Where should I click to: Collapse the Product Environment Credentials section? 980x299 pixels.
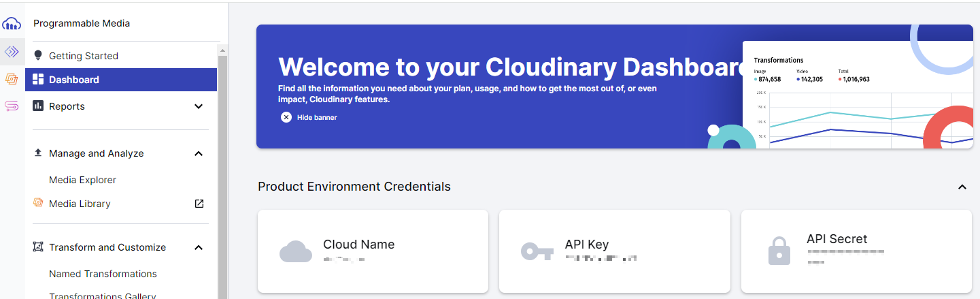[962, 187]
